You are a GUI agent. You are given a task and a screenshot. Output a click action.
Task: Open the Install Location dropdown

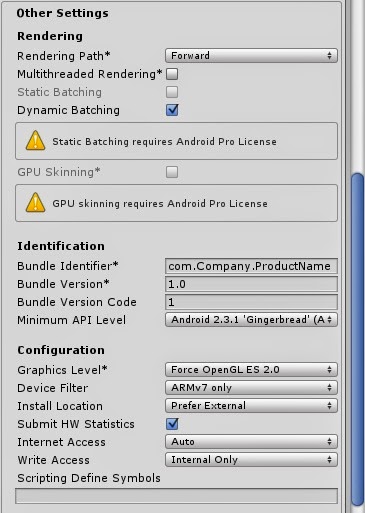[251, 406]
